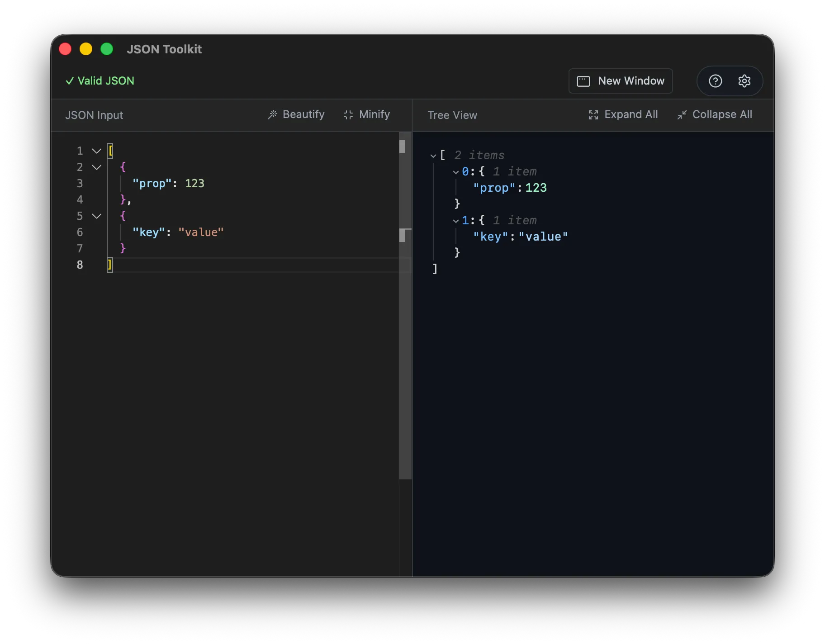
Task: Click the green Valid JSON checkmark icon
Action: coord(69,80)
